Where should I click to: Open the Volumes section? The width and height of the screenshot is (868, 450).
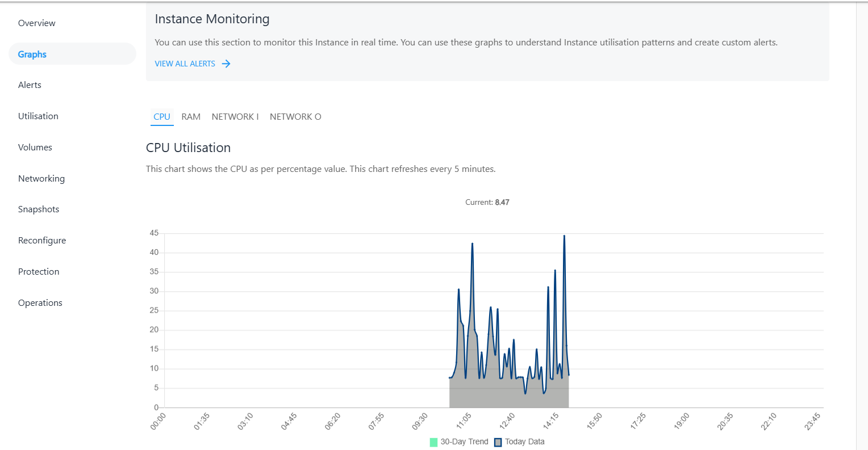pyautogui.click(x=35, y=147)
